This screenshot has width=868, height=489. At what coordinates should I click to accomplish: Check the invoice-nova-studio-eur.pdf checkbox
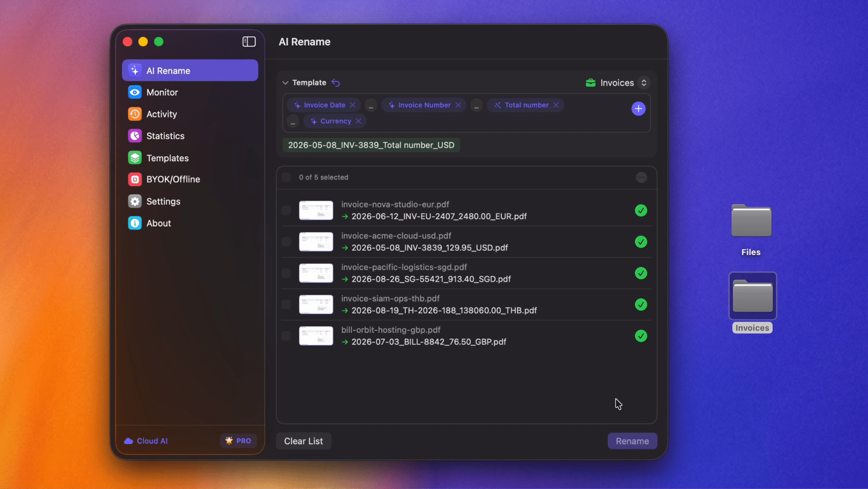click(287, 210)
